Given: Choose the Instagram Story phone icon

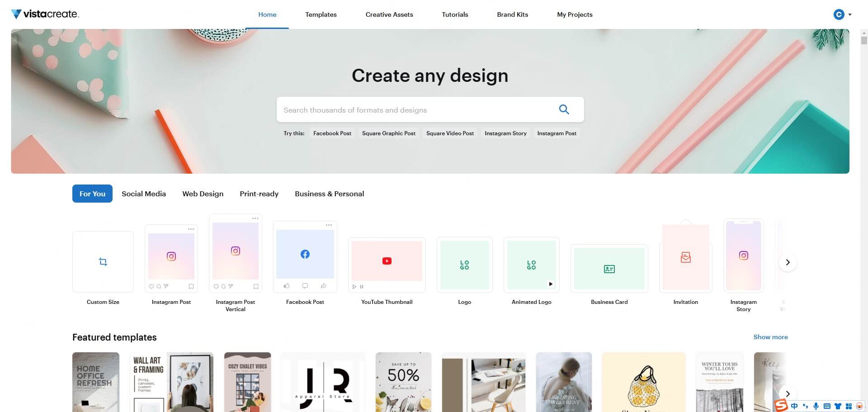Looking at the screenshot, I should point(744,256).
